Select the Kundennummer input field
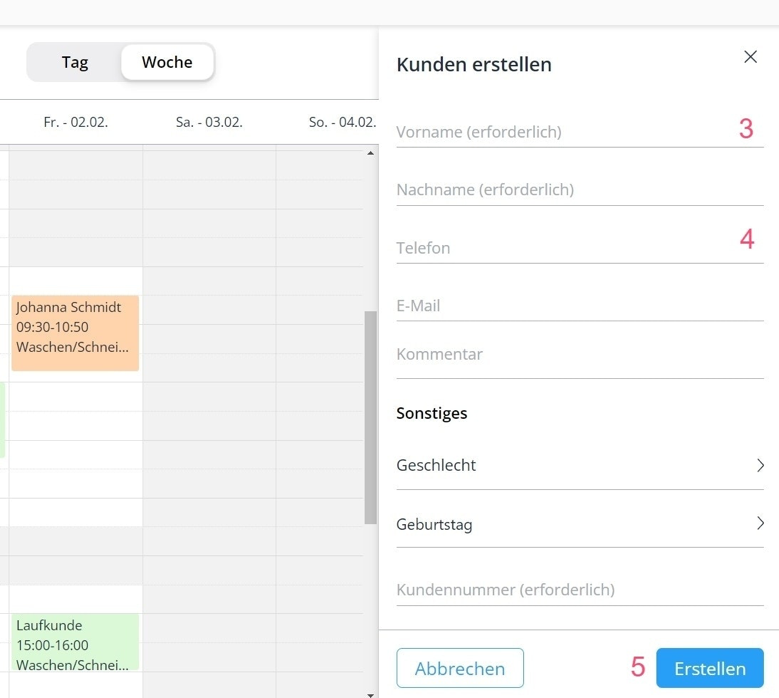Image resolution: width=779 pixels, height=698 pixels. point(579,590)
